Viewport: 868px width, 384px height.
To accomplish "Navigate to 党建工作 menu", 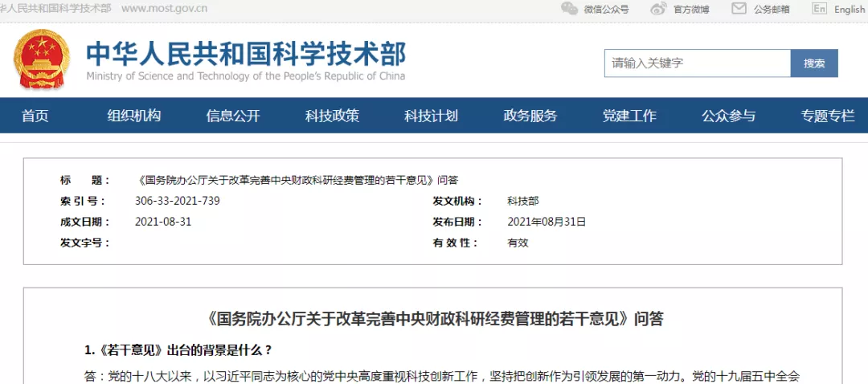I will click(629, 116).
